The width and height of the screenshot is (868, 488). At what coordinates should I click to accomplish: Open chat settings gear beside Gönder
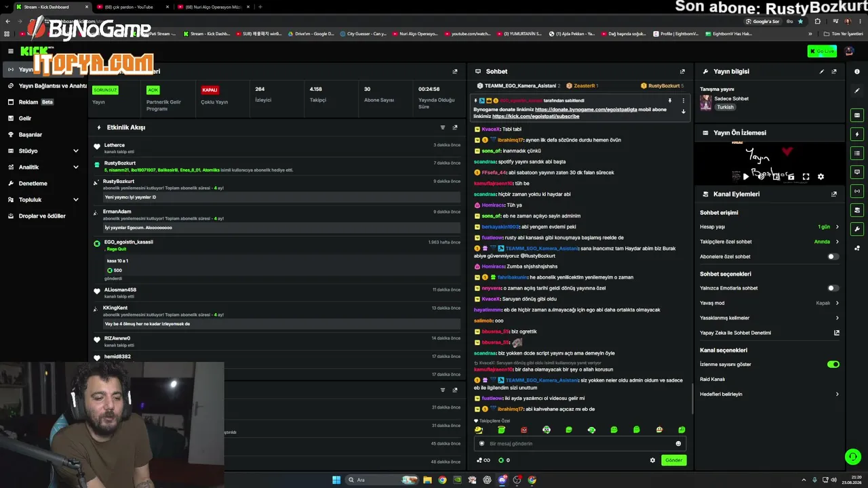coord(653,460)
